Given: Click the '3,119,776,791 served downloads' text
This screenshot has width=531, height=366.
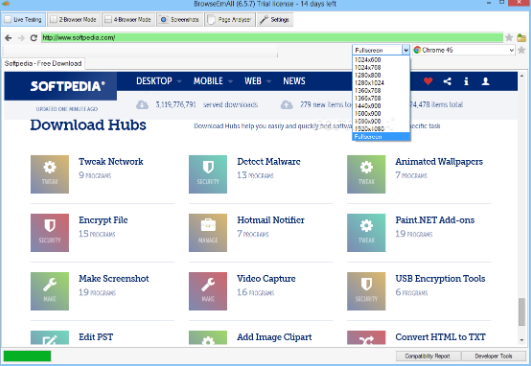Looking at the screenshot, I should coord(207,105).
